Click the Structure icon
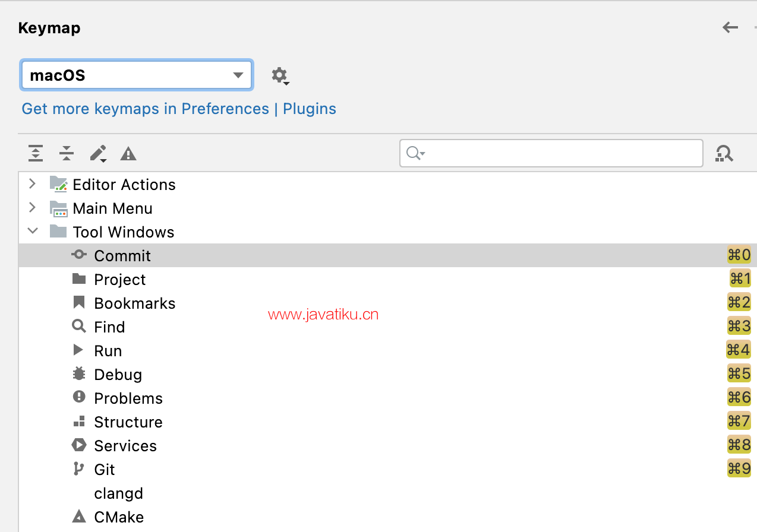 (79, 421)
